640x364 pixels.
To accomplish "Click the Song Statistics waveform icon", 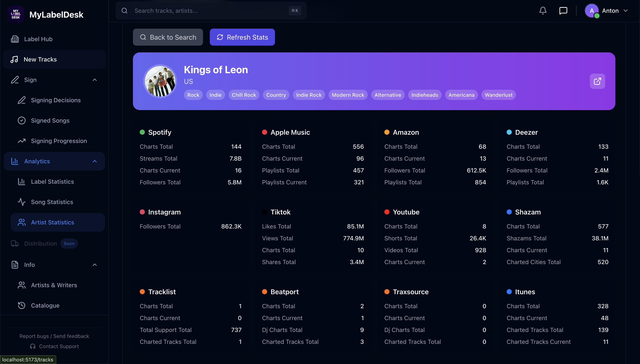I will pyautogui.click(x=21, y=202).
